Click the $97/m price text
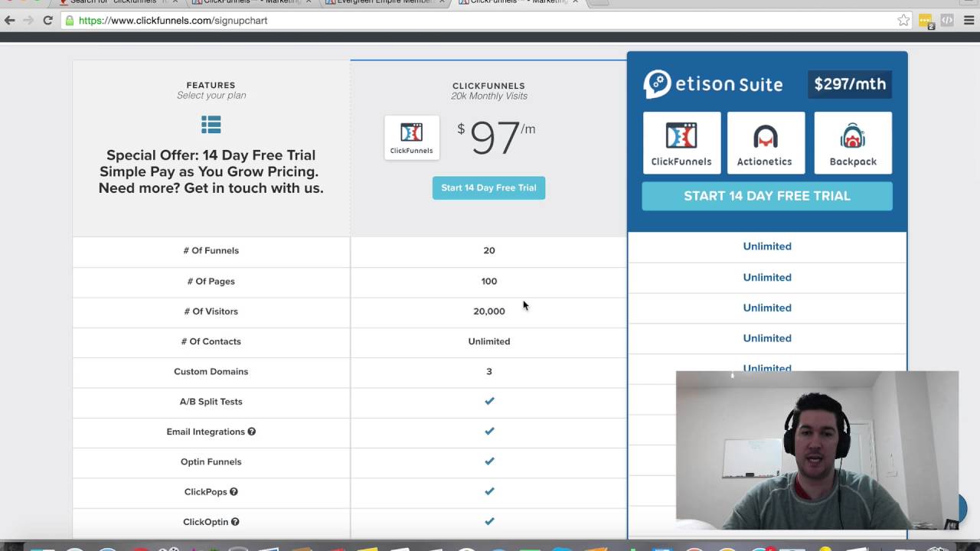This screenshot has height=551, width=980. pos(496,139)
